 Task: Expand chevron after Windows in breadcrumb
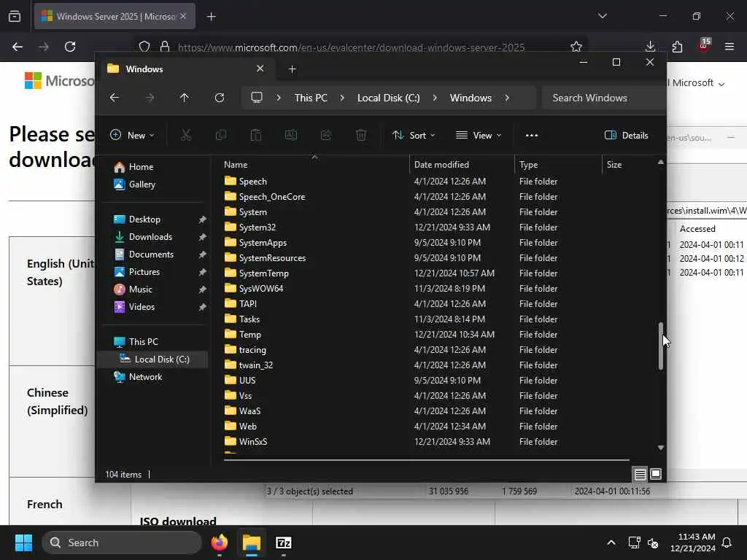click(x=507, y=98)
